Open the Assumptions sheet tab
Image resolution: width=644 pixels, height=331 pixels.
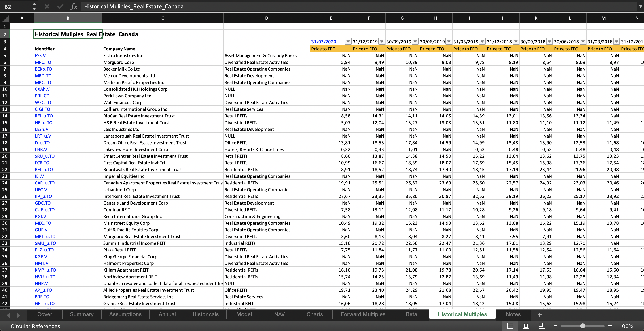tap(125, 314)
